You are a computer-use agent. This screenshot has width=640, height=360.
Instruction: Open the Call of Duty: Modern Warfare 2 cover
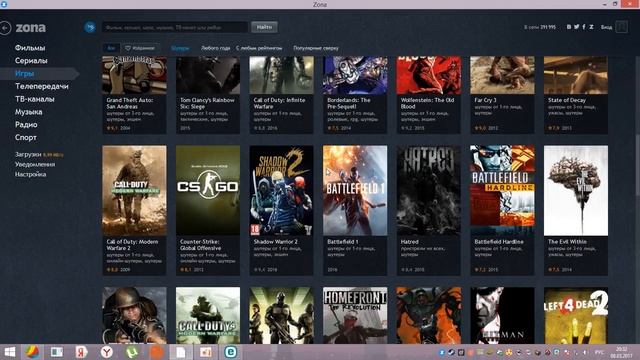tap(134, 191)
